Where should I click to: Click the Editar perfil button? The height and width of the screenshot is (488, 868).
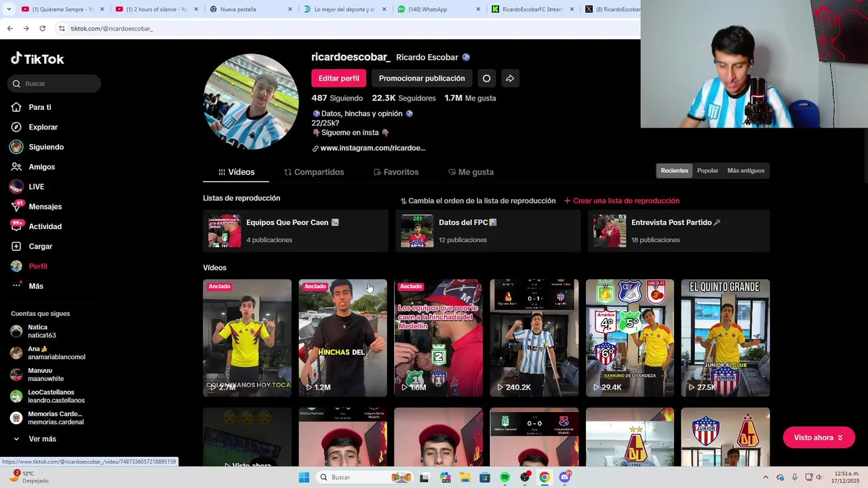pos(338,79)
